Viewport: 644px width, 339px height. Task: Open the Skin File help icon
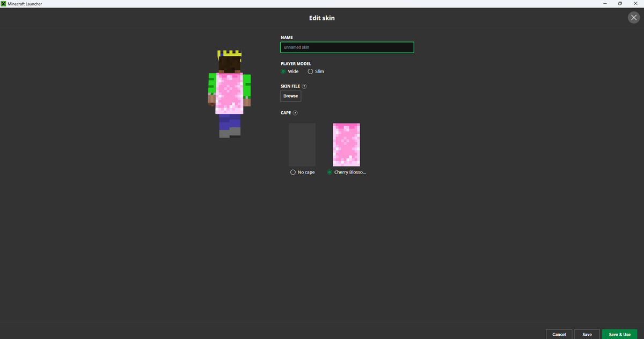pos(304,86)
